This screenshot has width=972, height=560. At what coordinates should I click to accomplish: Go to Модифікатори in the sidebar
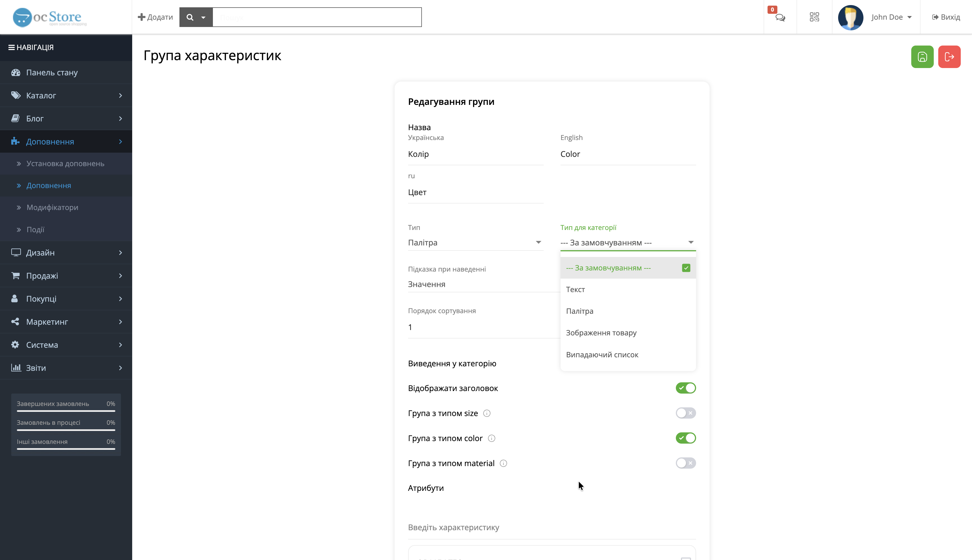pyautogui.click(x=52, y=207)
